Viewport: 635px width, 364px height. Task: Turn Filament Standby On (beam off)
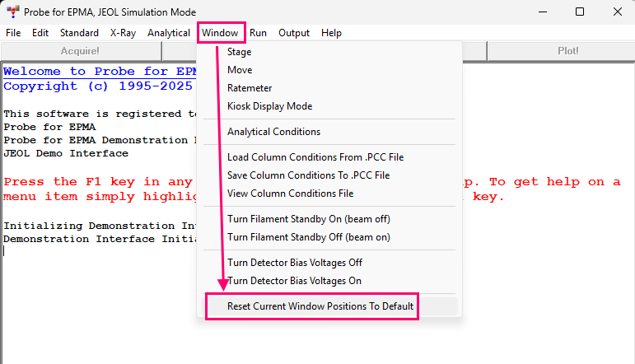[309, 219]
